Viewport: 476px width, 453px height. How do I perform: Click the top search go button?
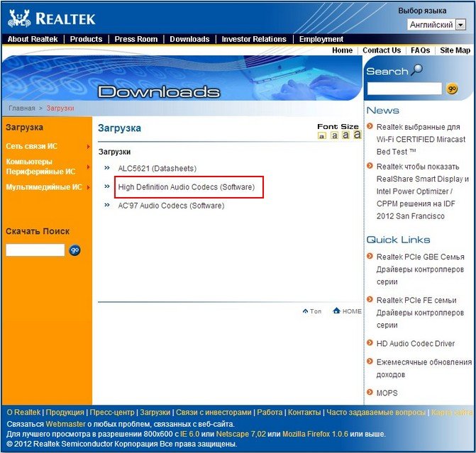coord(452,89)
